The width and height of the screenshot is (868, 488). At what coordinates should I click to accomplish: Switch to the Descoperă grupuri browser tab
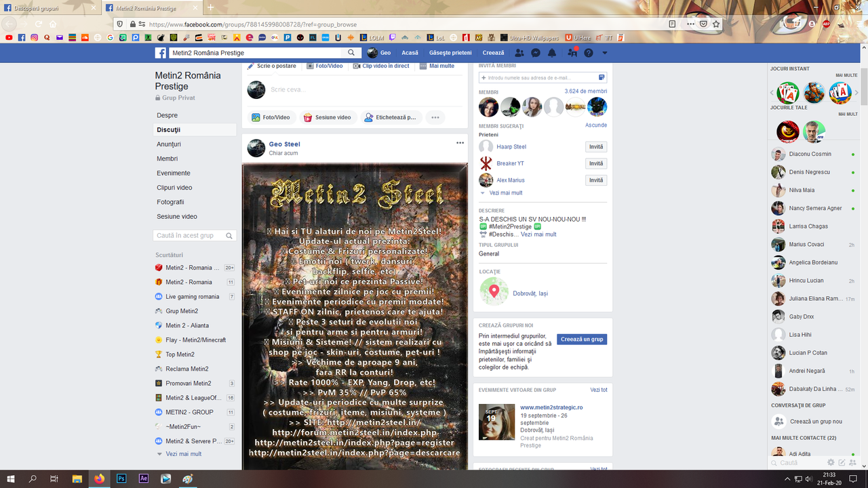point(51,8)
